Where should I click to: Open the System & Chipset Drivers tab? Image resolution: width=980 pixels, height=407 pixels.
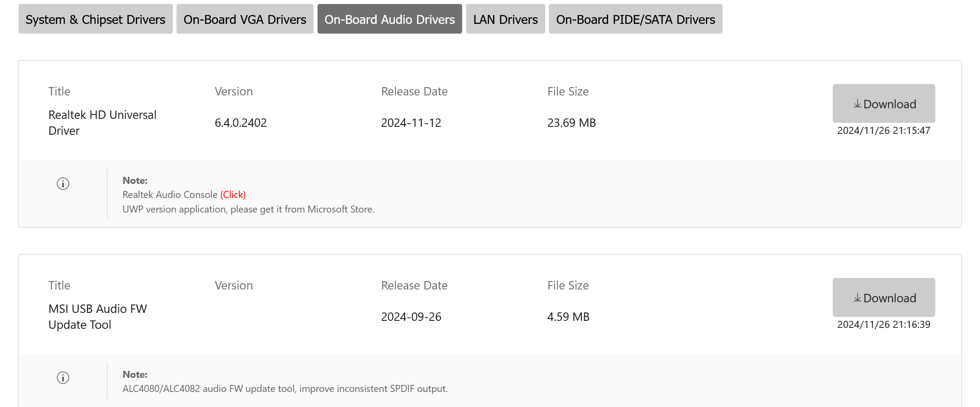point(96,19)
